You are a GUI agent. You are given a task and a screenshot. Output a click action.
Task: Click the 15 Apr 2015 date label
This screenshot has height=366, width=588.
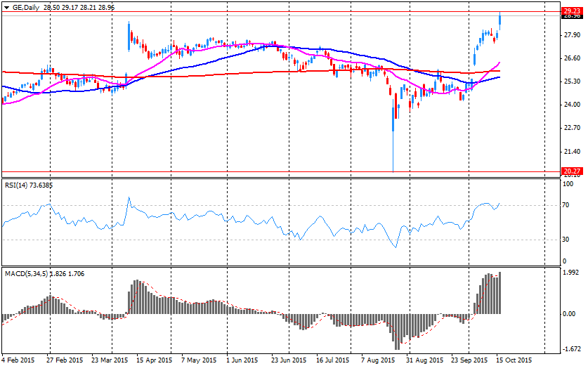click(154, 360)
